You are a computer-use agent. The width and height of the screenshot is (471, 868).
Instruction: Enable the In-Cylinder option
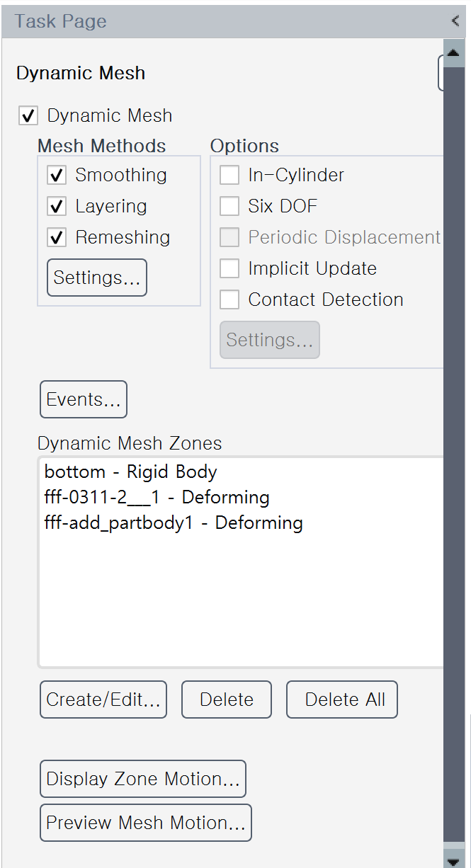(229, 176)
